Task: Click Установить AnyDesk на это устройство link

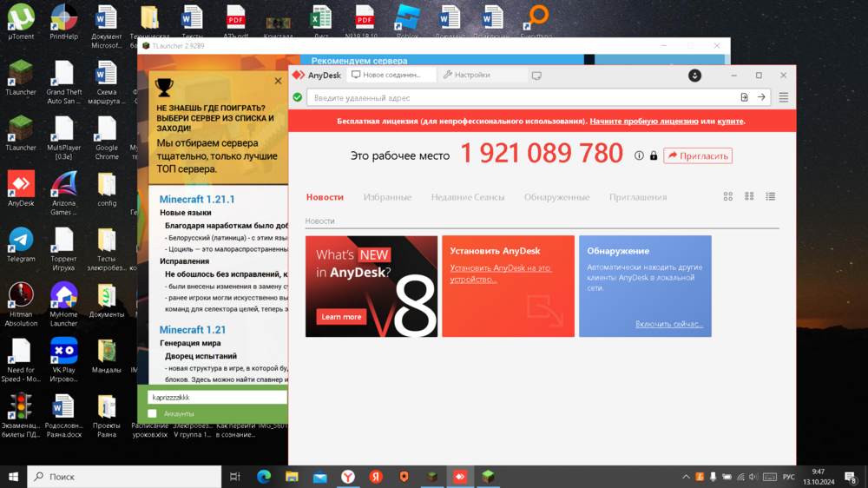Action: point(501,274)
